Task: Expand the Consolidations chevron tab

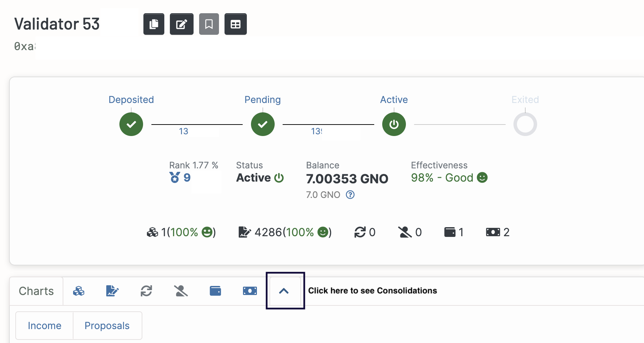Action: pos(284,291)
